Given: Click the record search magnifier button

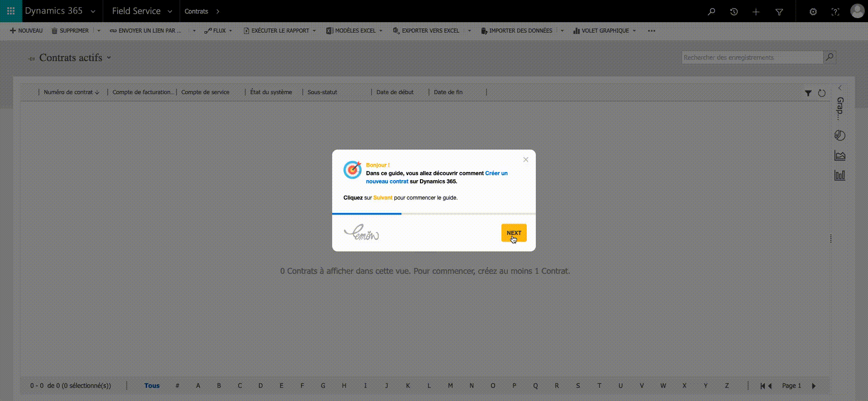Looking at the screenshot, I should [x=830, y=57].
